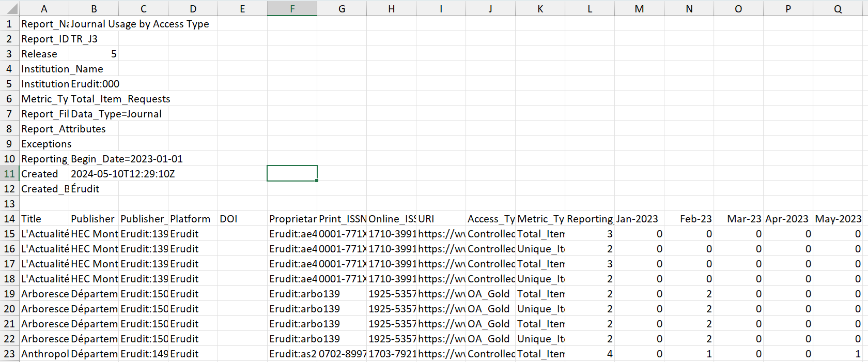
Task: Click cell with Erudit:000
Action: tap(95, 84)
